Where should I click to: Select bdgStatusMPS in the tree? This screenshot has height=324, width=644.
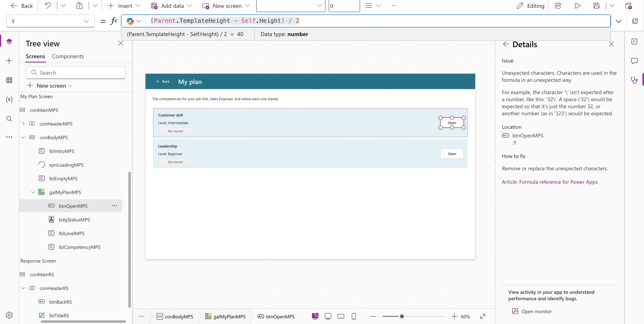tap(74, 220)
